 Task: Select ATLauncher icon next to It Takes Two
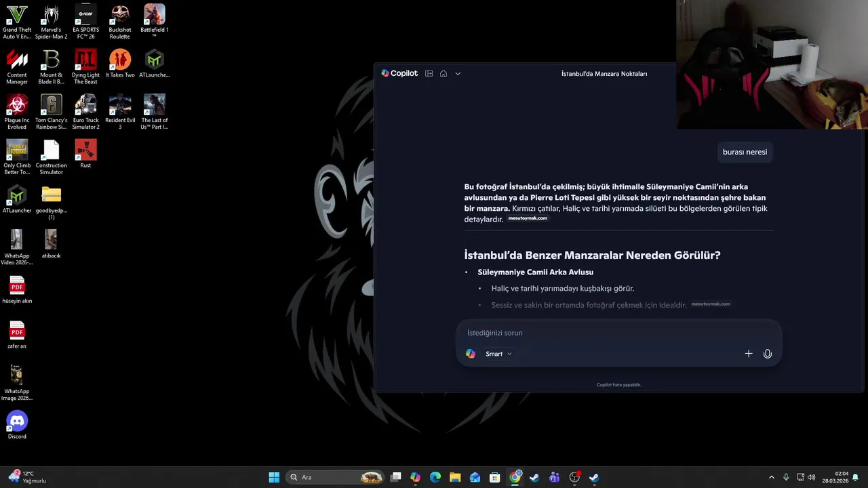[155, 64]
